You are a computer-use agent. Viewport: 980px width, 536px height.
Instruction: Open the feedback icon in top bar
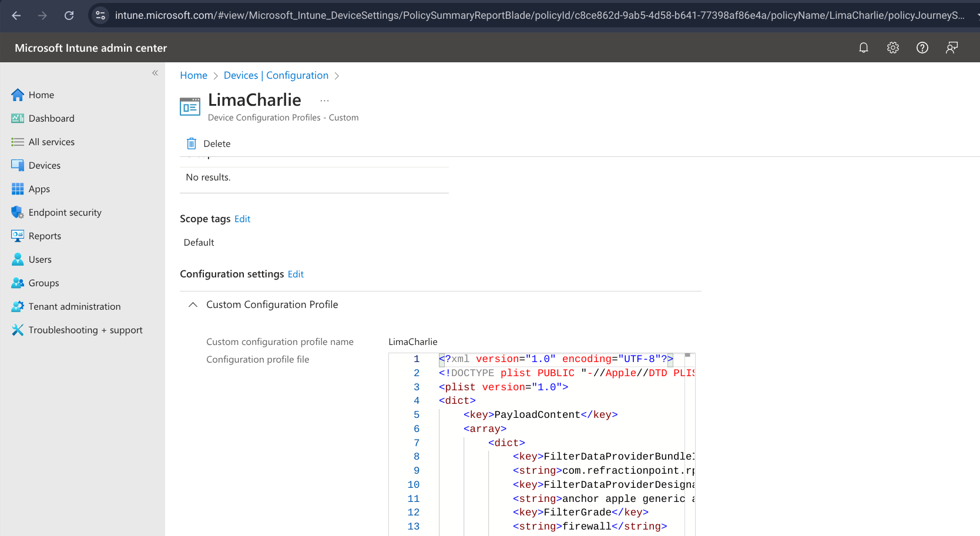pyautogui.click(x=952, y=48)
